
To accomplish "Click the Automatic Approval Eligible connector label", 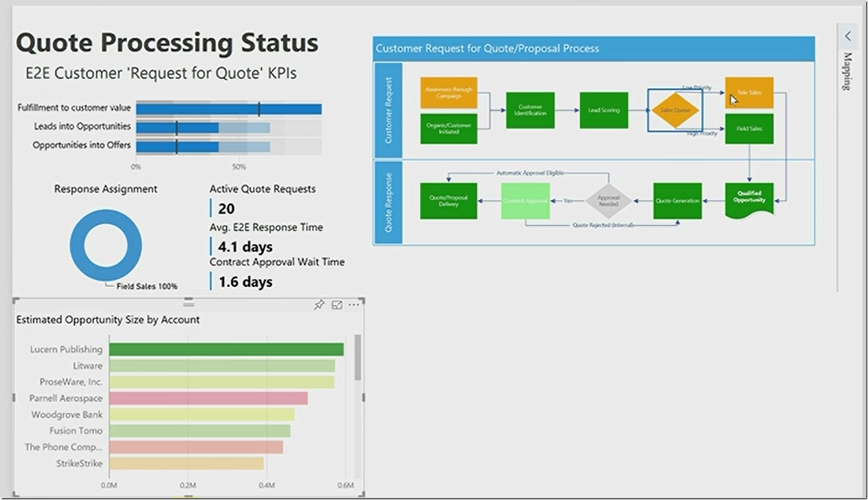I will pyautogui.click(x=530, y=173).
